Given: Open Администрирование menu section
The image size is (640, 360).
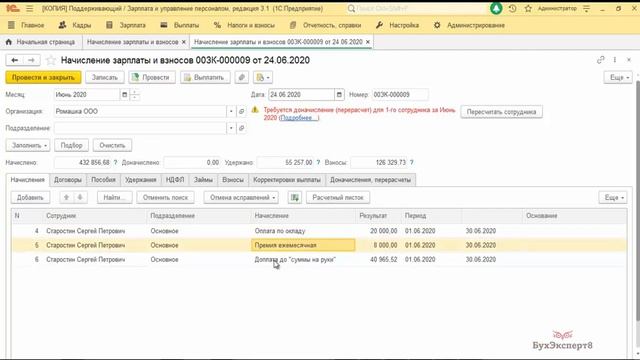Looking at the screenshot, I should pyautogui.click(x=469, y=25).
